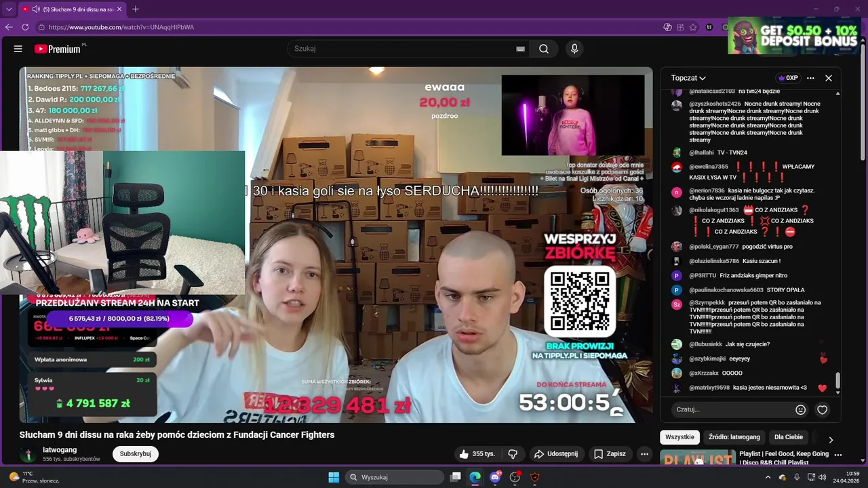This screenshot has height=488, width=868.
Task: Send a heart reaction in chat
Action: (822, 409)
